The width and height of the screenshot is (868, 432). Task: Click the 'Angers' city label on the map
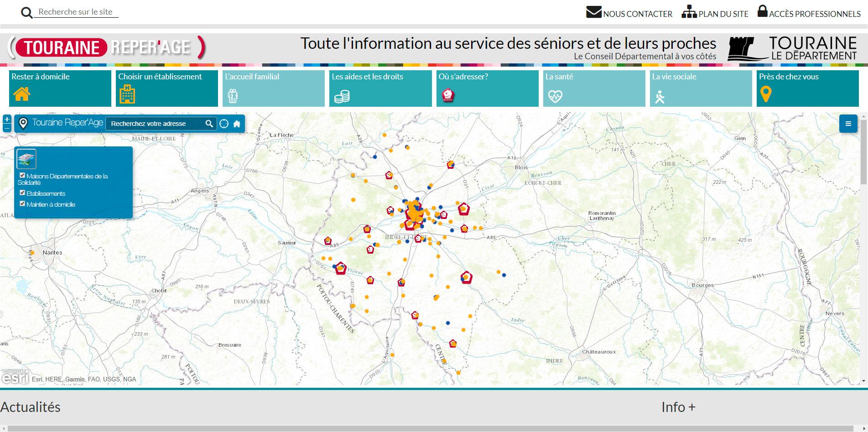(x=200, y=191)
